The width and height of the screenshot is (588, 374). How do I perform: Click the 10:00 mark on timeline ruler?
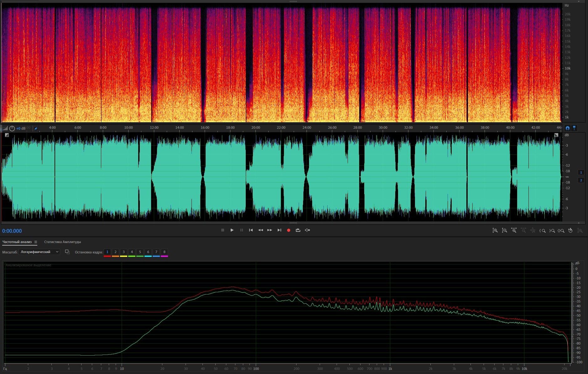click(129, 127)
